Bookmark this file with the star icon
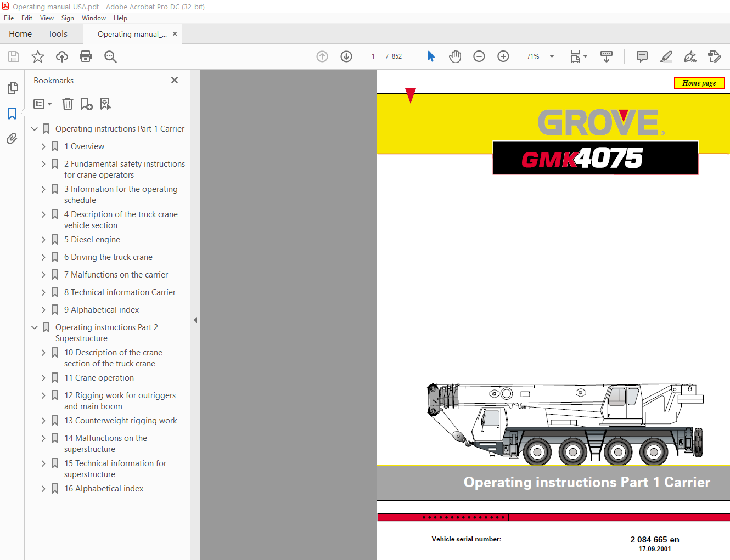This screenshot has height=560, width=730. [x=38, y=56]
